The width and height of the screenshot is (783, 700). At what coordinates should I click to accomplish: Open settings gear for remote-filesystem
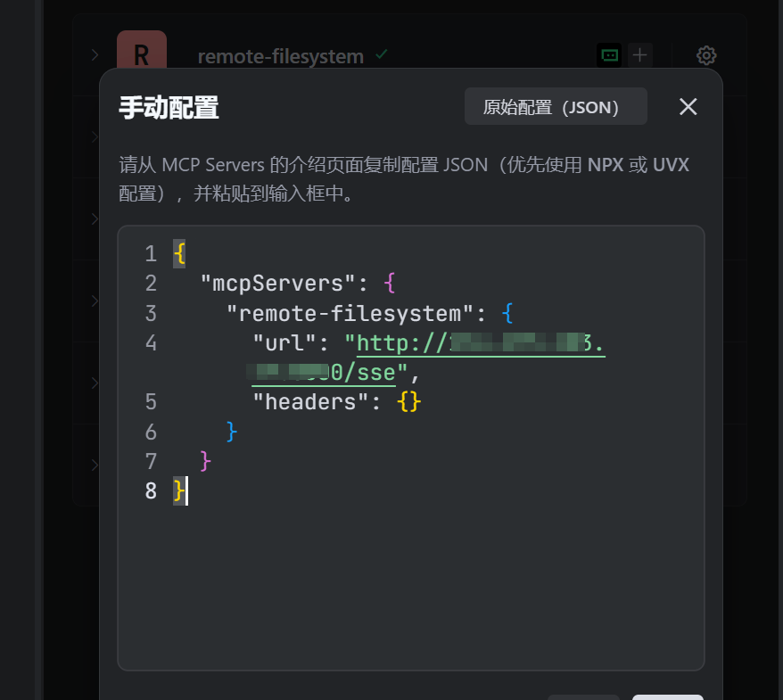pyautogui.click(x=706, y=55)
